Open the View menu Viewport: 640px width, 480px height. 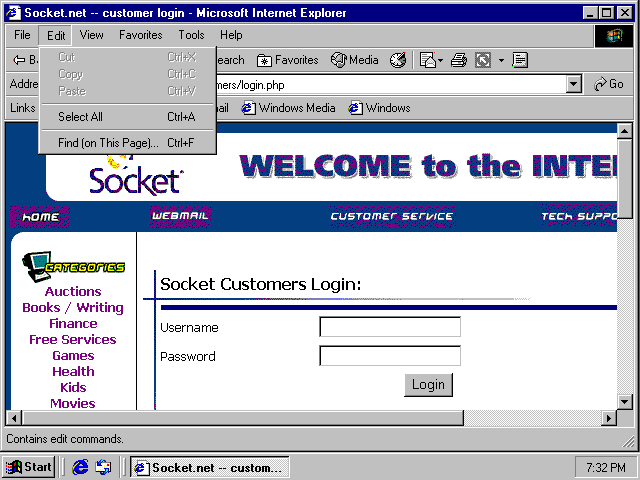[x=91, y=35]
